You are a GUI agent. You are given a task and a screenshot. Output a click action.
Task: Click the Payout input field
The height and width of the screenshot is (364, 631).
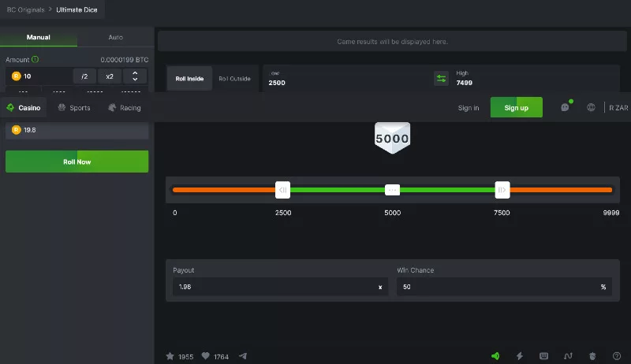[281, 287]
